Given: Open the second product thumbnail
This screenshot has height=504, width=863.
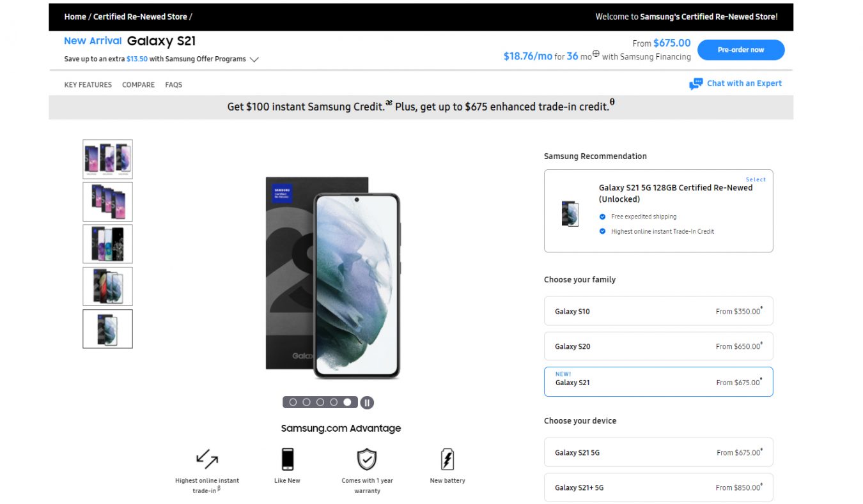Looking at the screenshot, I should [107, 201].
